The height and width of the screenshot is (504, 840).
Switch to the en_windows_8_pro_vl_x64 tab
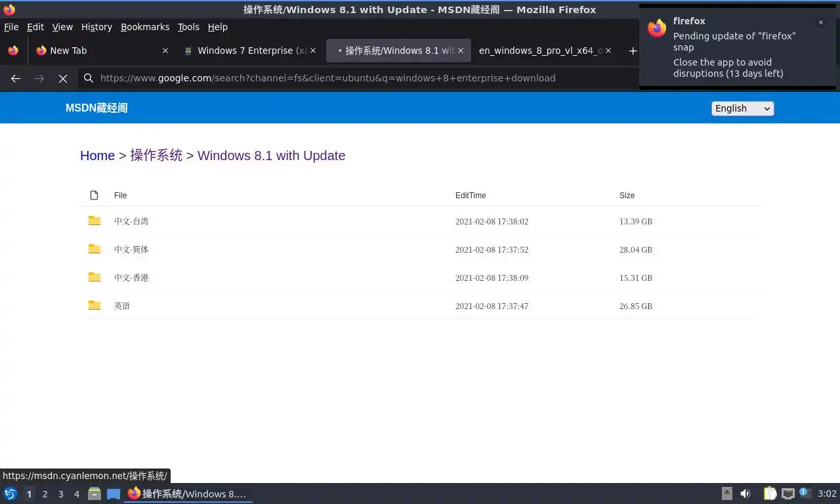[545, 51]
